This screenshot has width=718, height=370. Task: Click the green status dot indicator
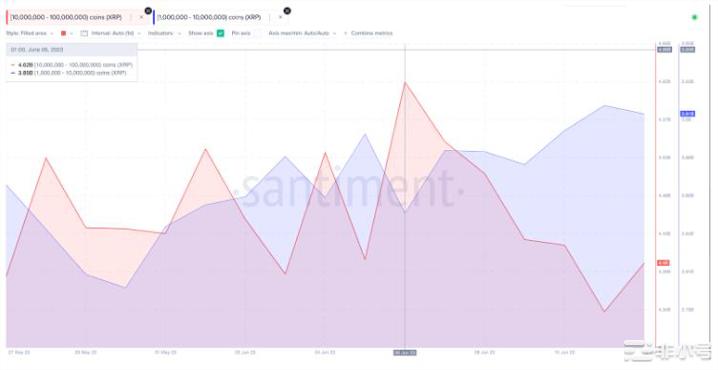[695, 17]
